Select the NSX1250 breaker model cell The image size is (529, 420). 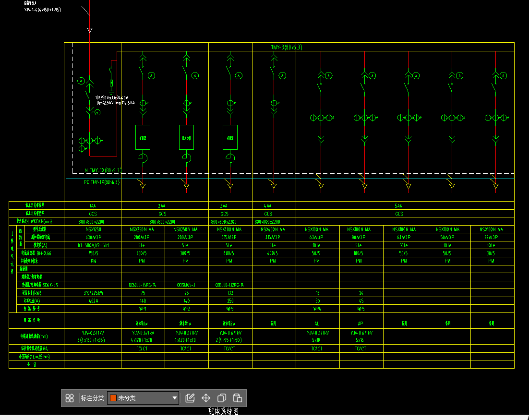click(93, 229)
